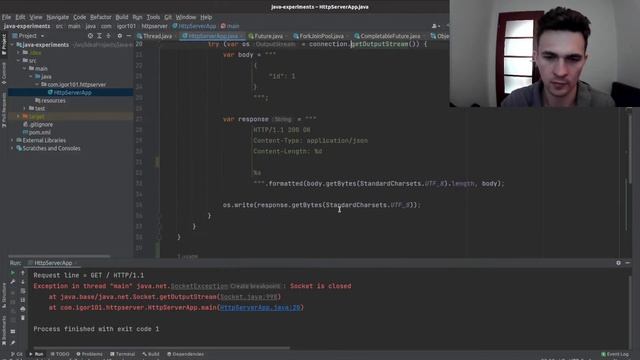Open the Git menu

(x=168, y=17)
